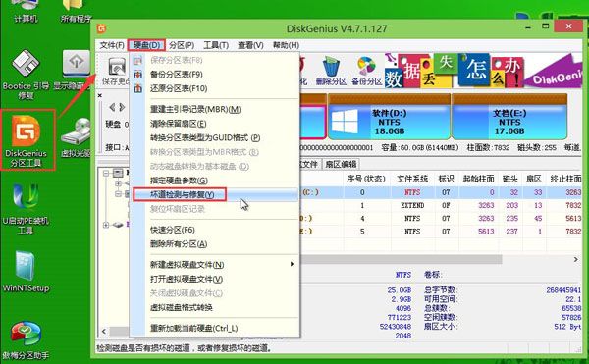
Task: Click the 文件系统 column header
Action: (x=412, y=179)
